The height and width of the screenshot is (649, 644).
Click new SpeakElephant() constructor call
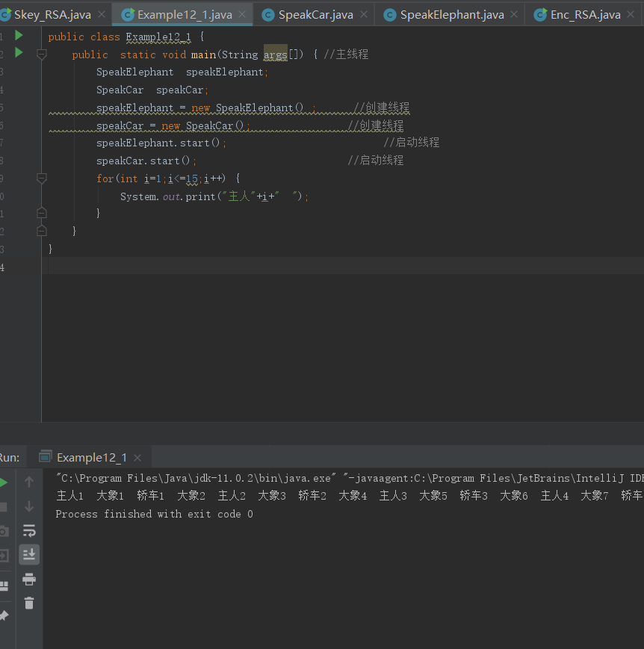[x=247, y=108]
